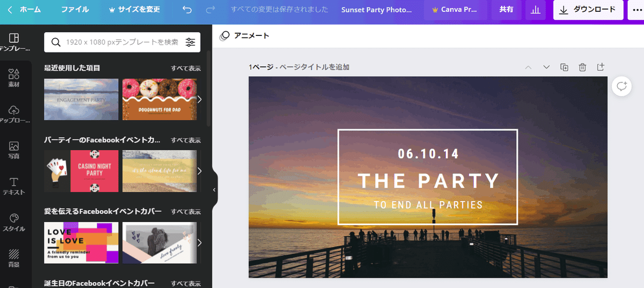This screenshot has height=288, width=644.
Task: Add a new page icon
Action: click(601, 67)
